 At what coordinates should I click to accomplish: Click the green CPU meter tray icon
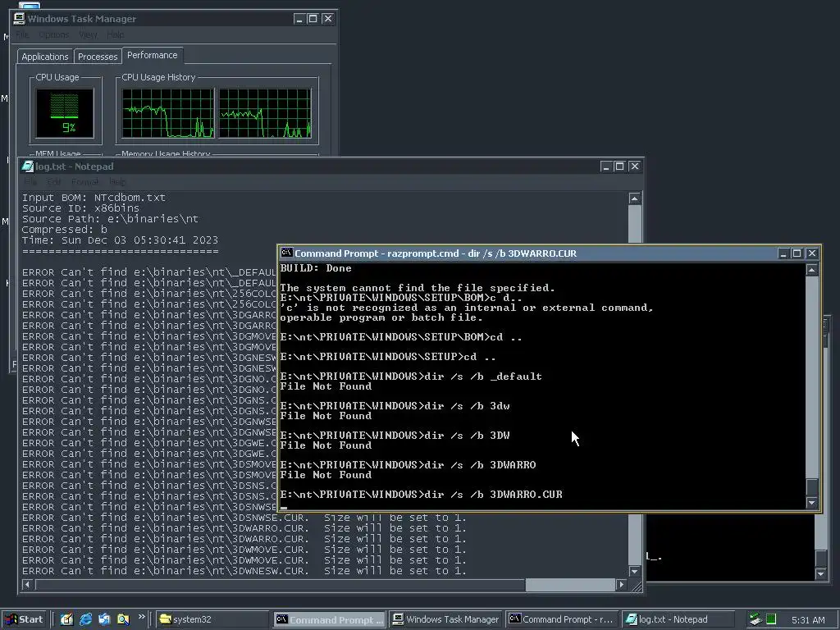(x=771, y=619)
